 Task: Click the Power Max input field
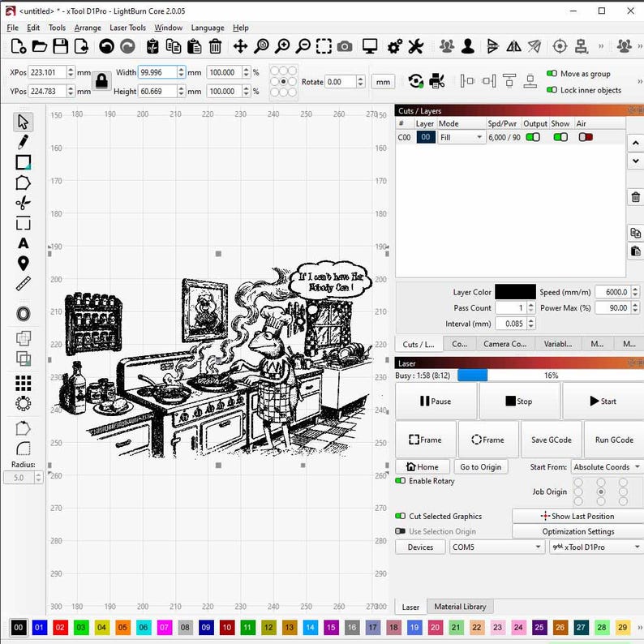(613, 307)
